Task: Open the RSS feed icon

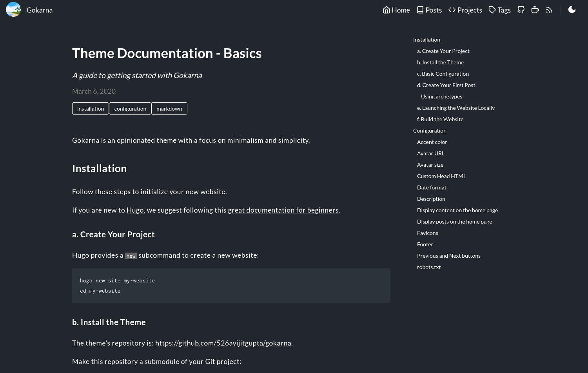Action: (549, 10)
